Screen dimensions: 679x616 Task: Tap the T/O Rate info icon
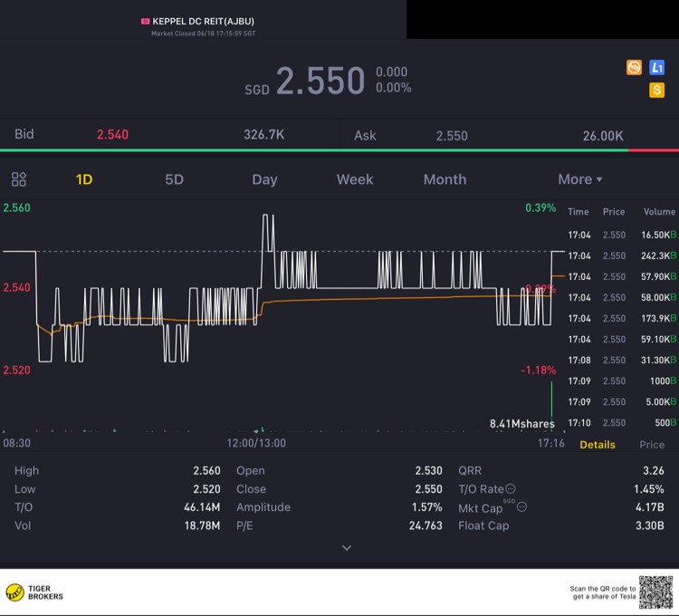[x=511, y=488]
